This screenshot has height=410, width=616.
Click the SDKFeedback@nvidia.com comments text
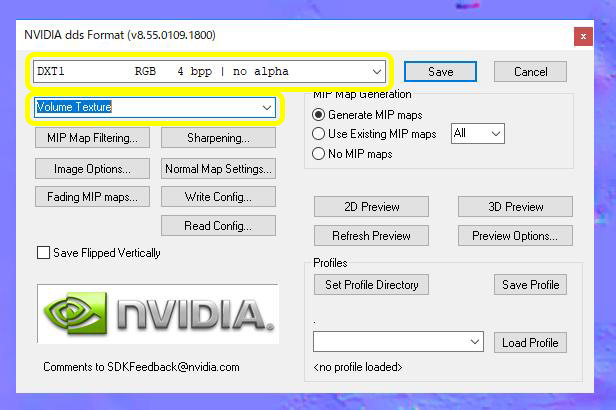141,367
